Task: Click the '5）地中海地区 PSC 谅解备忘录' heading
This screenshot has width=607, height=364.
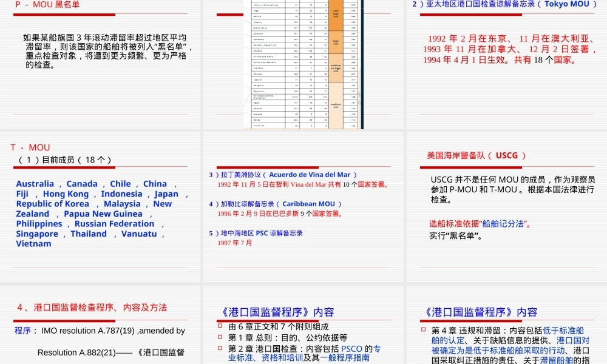Action: click(256, 233)
